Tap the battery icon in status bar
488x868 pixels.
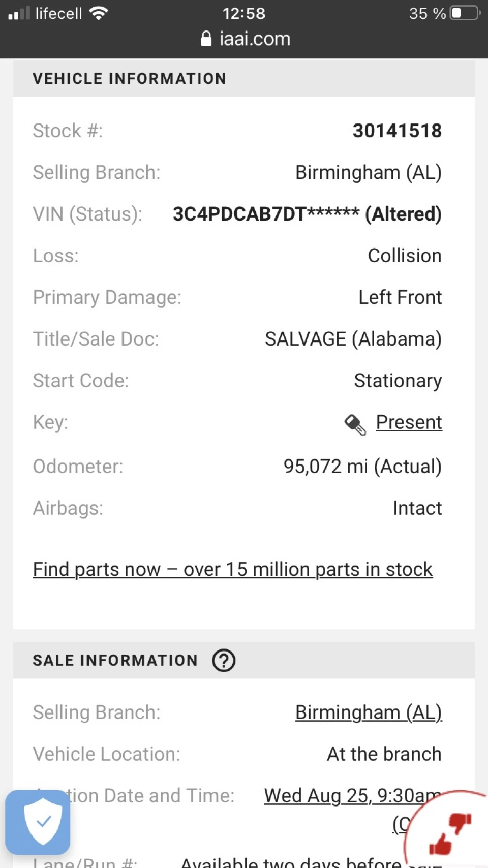pos(465,13)
